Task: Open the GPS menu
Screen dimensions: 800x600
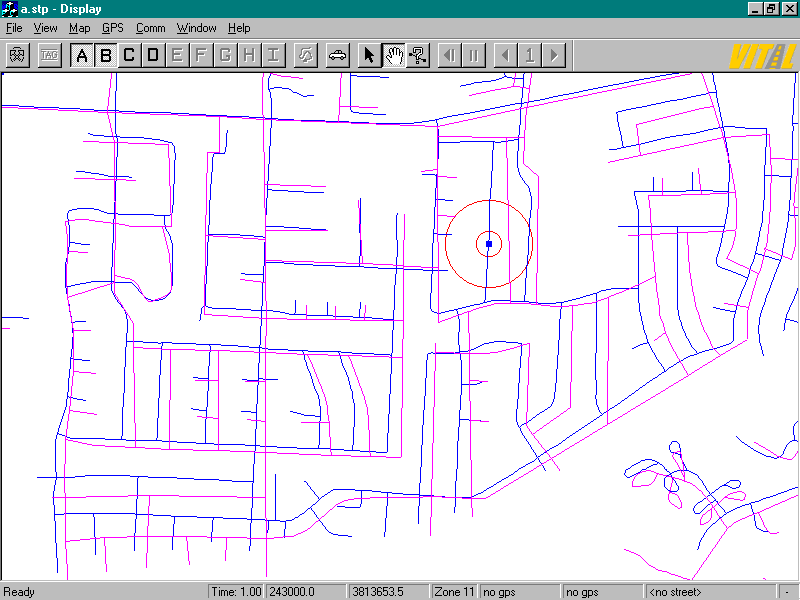Action: tap(112, 28)
